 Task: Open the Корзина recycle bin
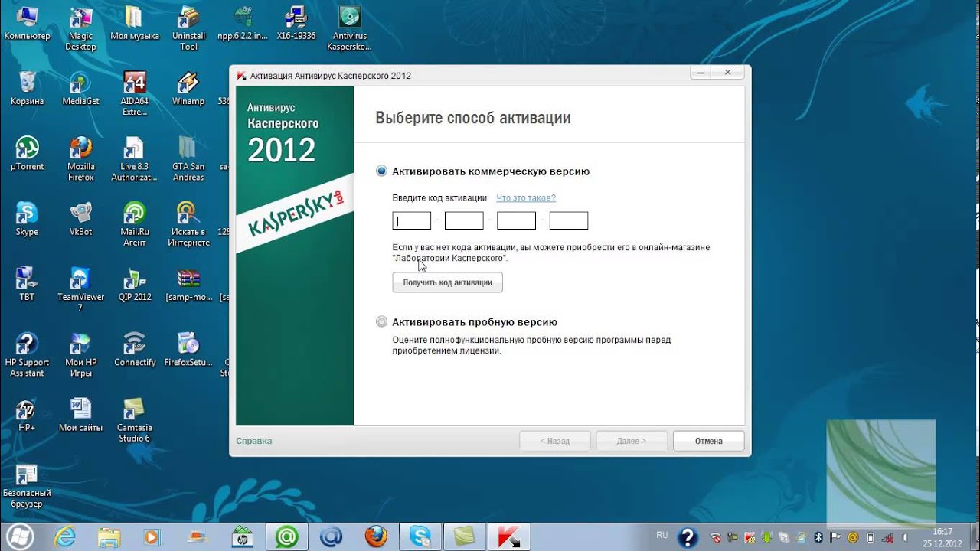tap(27, 88)
